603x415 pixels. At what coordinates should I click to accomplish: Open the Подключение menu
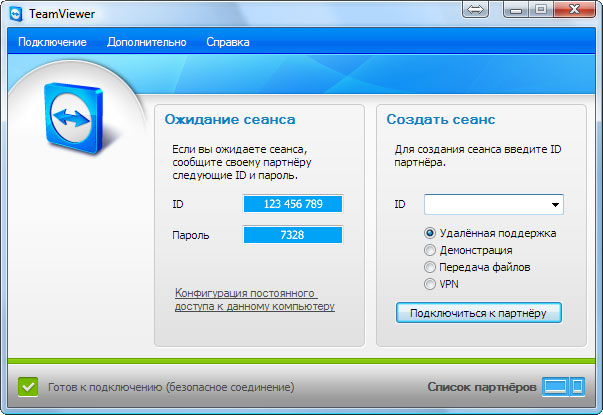coord(52,42)
